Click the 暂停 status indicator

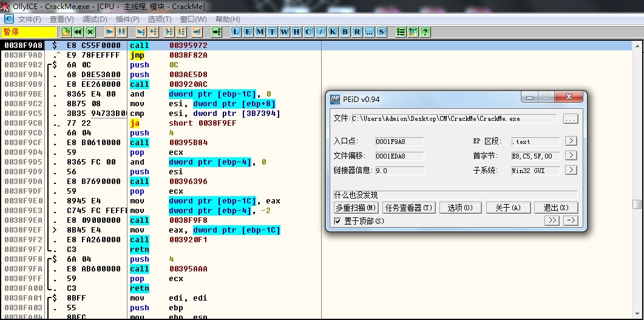coord(29,32)
